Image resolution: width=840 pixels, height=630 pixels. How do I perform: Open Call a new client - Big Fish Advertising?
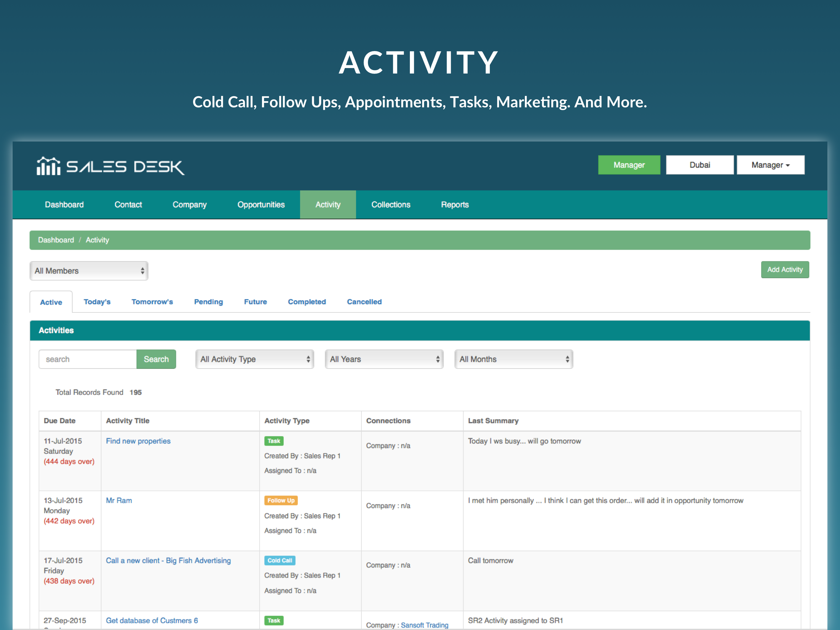(x=168, y=560)
